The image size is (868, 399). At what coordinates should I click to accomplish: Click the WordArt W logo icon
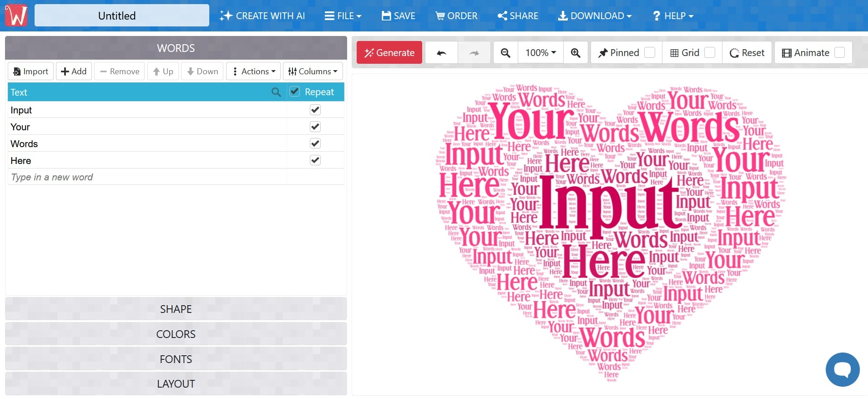tap(16, 15)
